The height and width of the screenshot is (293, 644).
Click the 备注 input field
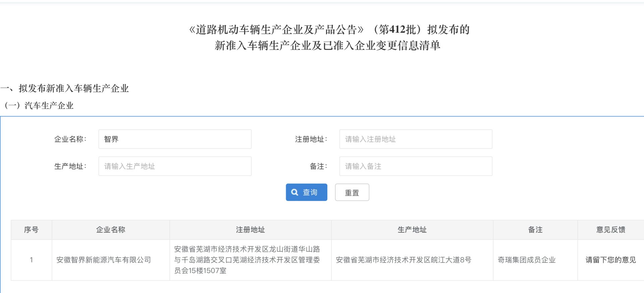[x=416, y=166]
